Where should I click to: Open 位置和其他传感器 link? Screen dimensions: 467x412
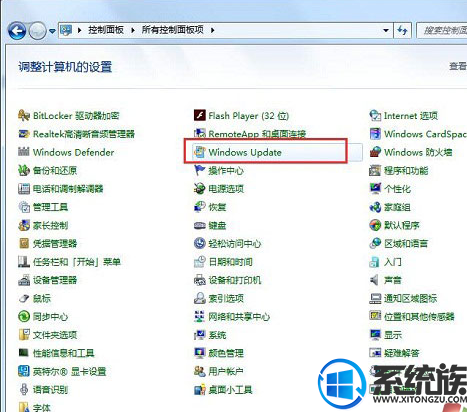point(419,316)
